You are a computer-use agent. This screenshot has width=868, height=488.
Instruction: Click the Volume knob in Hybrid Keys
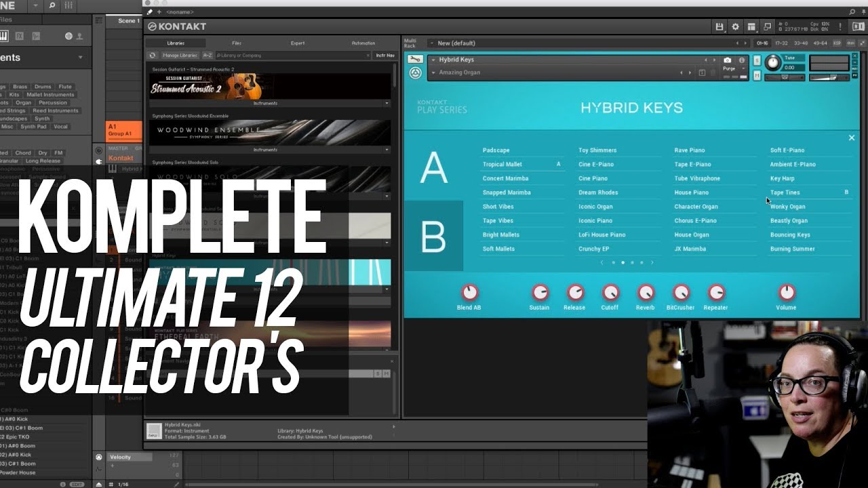pyautogui.click(x=787, y=292)
